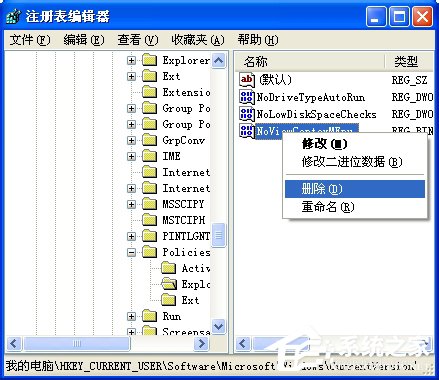
Task: Expand the IME tree node
Action: pyautogui.click(x=132, y=156)
